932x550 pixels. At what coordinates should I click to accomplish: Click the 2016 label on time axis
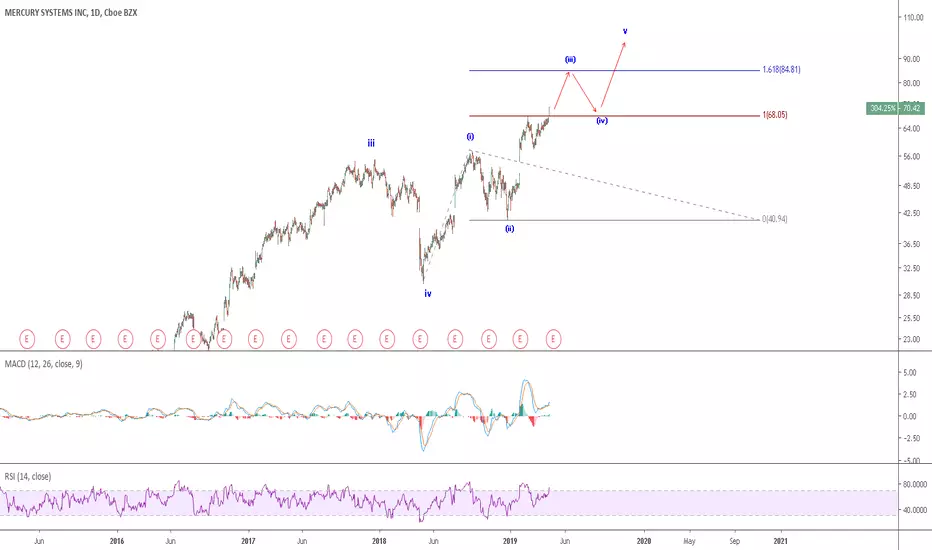click(117, 541)
